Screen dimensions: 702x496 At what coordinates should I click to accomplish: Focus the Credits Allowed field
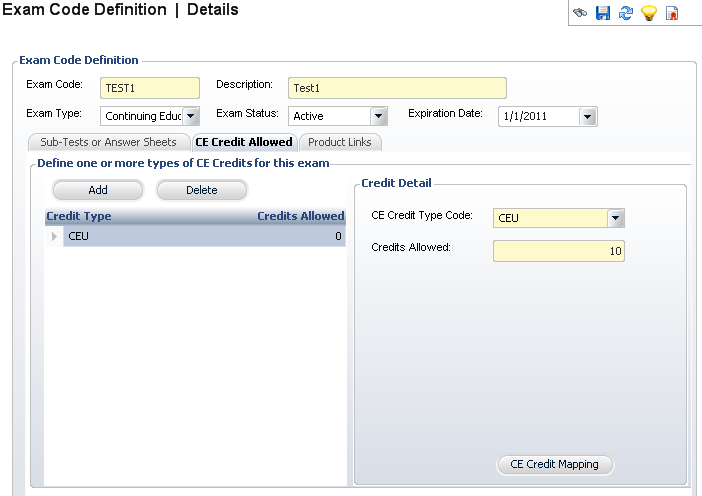click(558, 251)
